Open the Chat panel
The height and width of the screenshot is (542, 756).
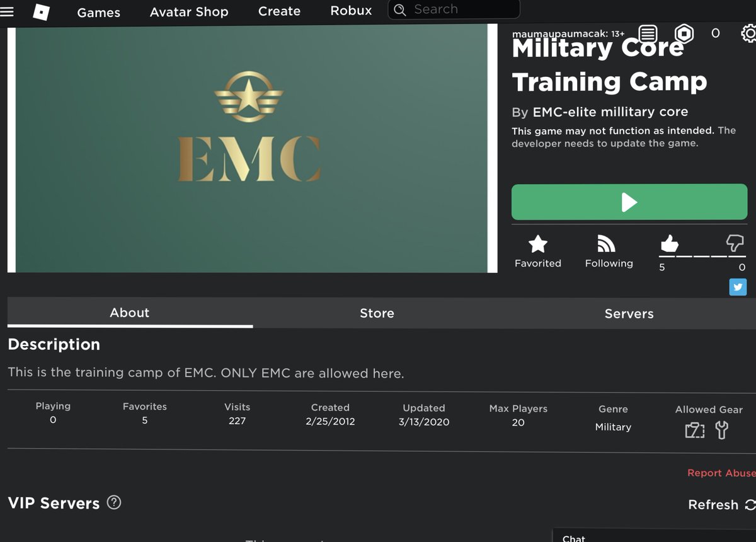[x=654, y=536]
